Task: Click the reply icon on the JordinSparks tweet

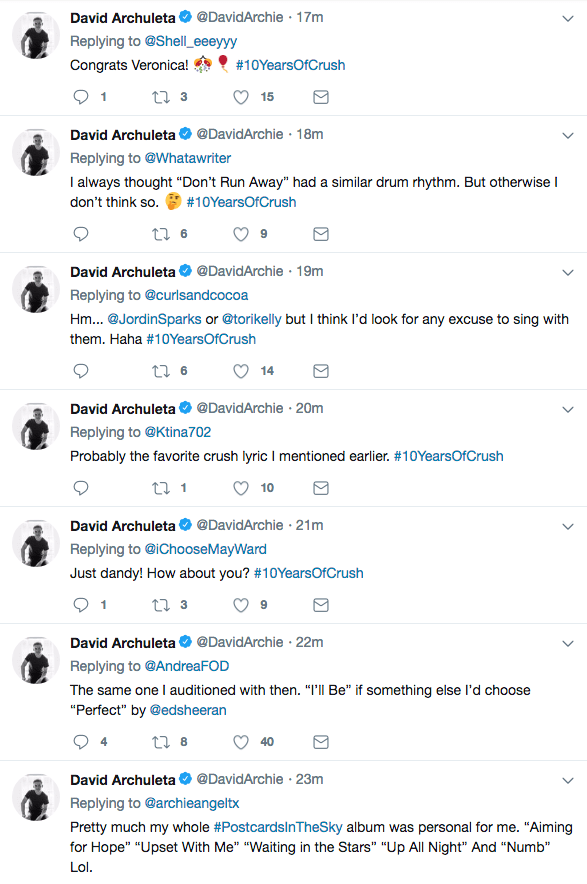Action: pyautogui.click(x=80, y=370)
